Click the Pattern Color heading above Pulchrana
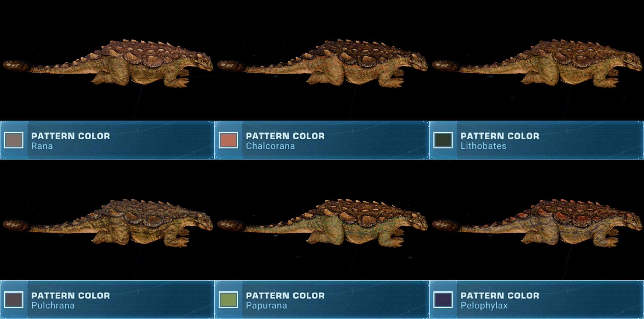Image resolution: width=644 pixels, height=319 pixels. coord(70,295)
